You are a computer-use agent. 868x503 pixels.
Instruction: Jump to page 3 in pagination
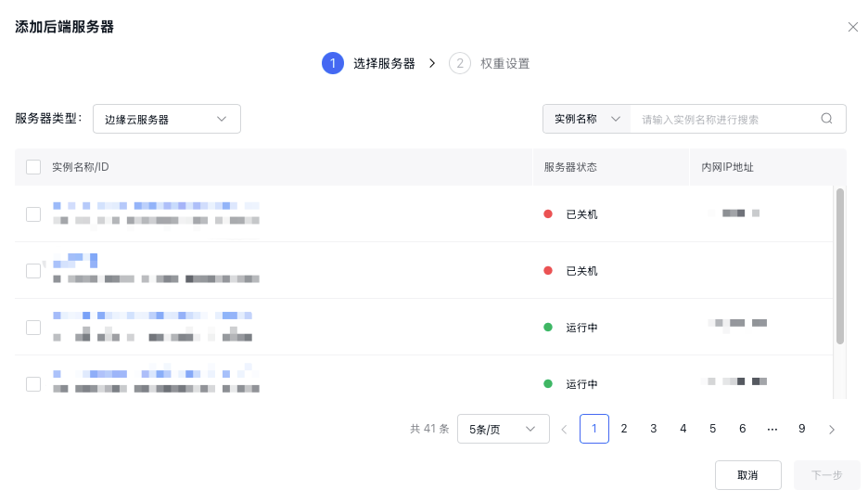pyautogui.click(x=654, y=429)
